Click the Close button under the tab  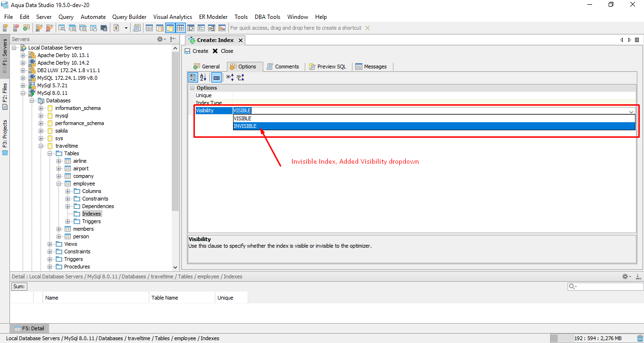click(223, 51)
